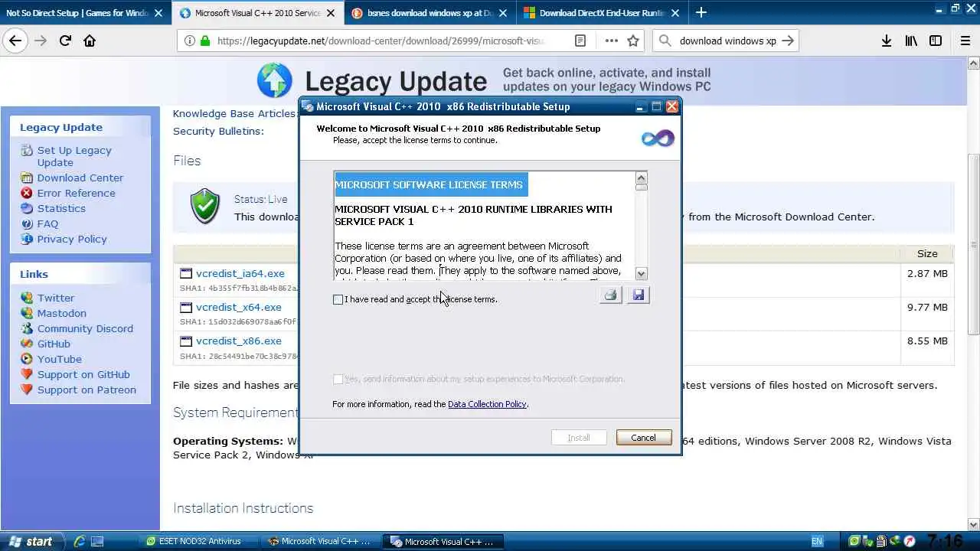Bookmark this page with the star icon
The width and height of the screenshot is (980, 551).
(x=633, y=41)
